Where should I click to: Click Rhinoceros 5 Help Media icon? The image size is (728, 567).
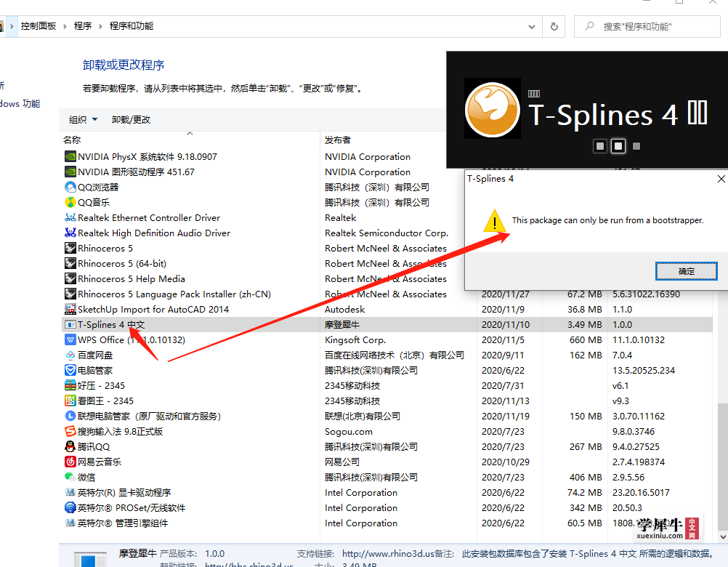(70, 278)
